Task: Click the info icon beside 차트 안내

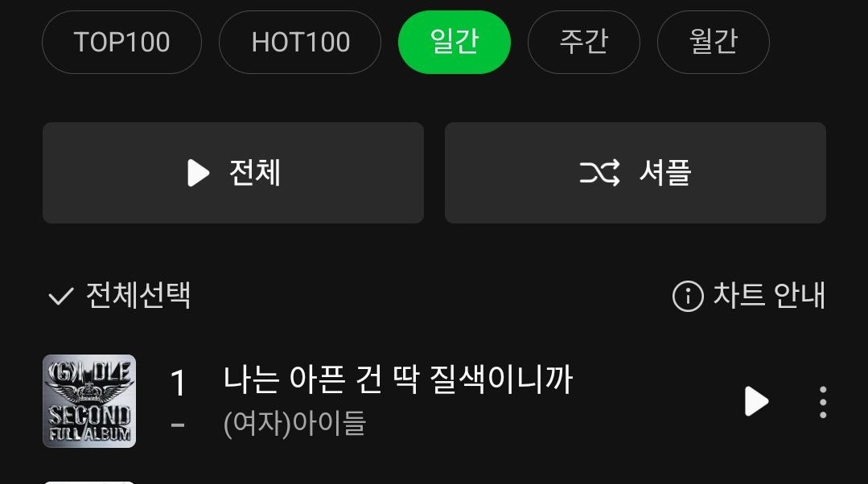Action: 688,296
